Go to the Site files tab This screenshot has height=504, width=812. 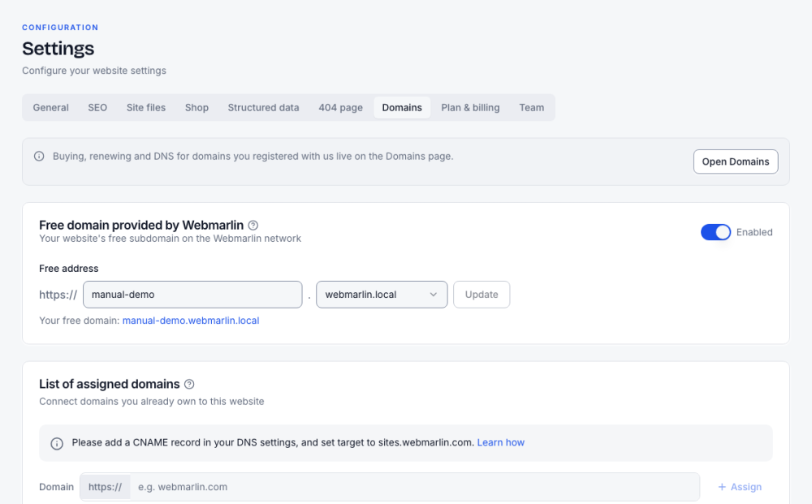point(146,108)
